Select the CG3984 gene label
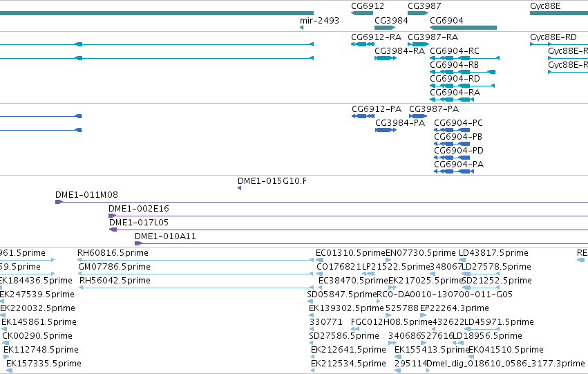 pos(391,20)
